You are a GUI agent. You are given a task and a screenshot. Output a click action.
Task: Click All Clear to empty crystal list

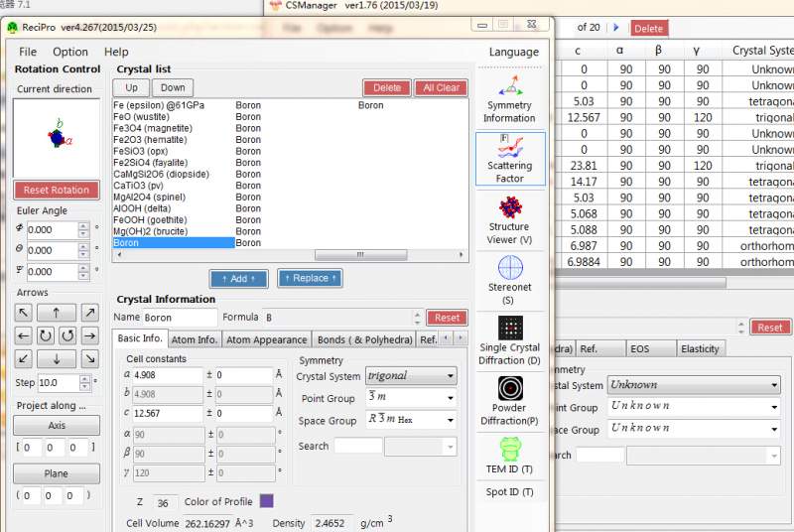pyautogui.click(x=441, y=87)
